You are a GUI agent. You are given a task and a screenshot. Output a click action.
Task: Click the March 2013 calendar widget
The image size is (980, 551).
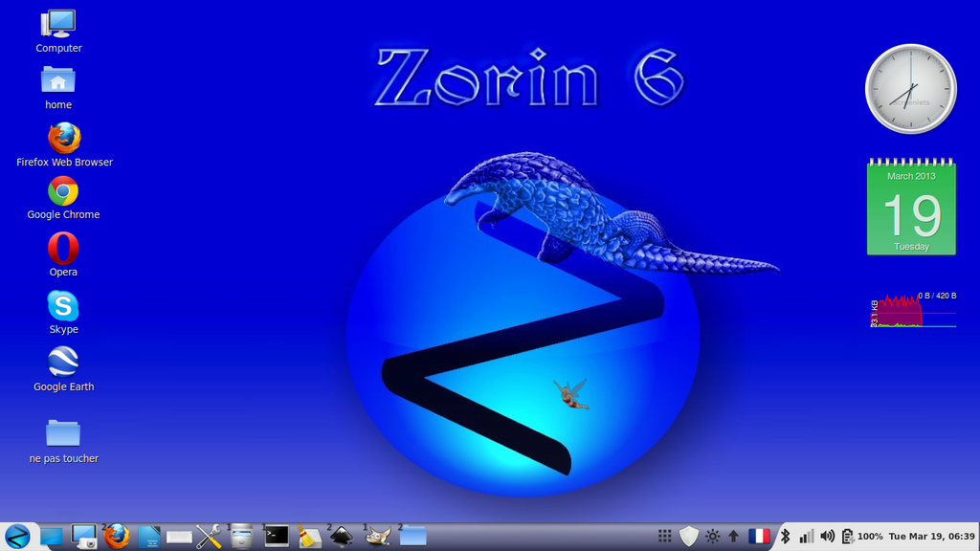coord(911,208)
